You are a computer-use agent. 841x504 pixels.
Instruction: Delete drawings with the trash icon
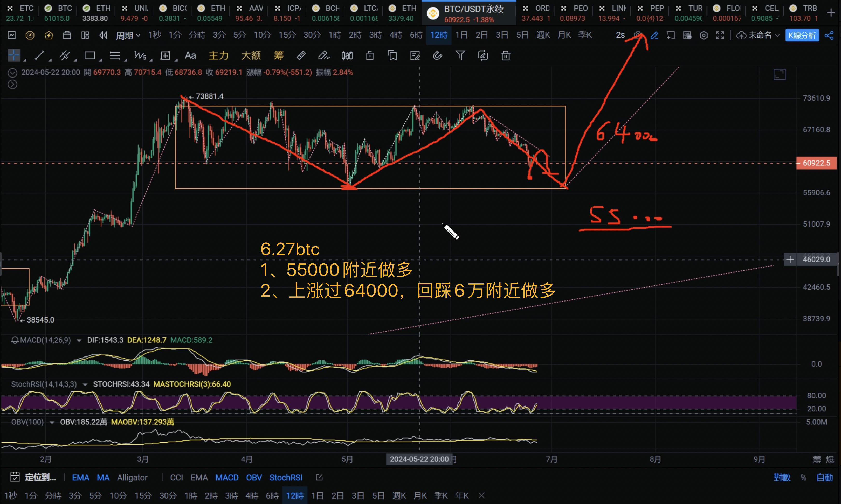tap(506, 55)
